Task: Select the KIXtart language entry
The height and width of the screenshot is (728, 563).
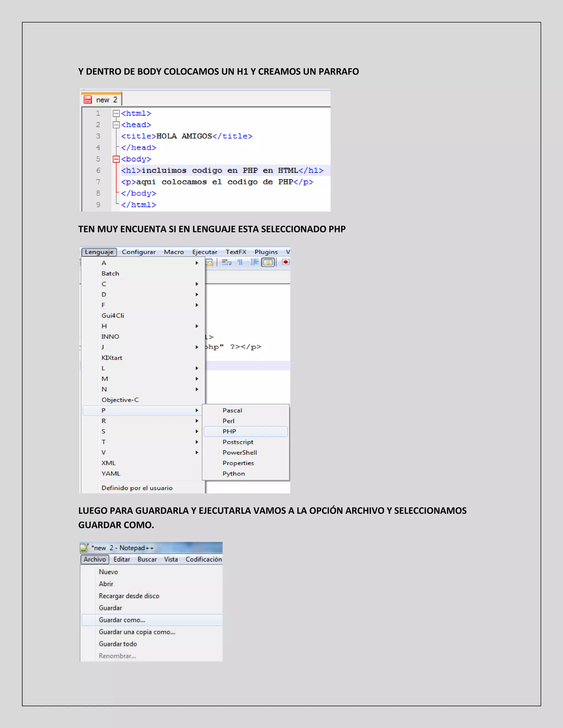Action: pyautogui.click(x=143, y=358)
